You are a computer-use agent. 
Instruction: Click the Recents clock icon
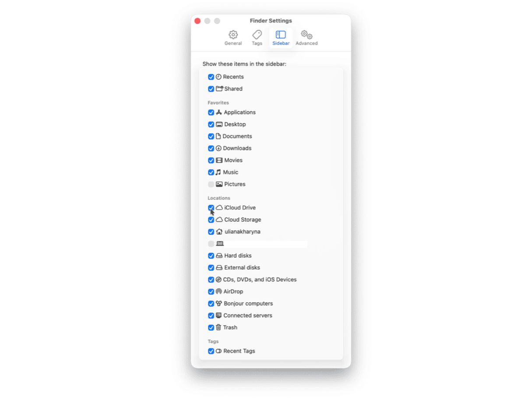pos(218,77)
